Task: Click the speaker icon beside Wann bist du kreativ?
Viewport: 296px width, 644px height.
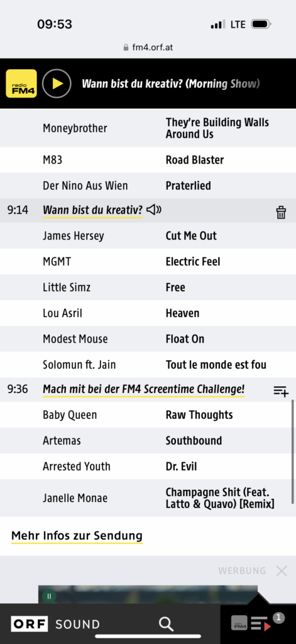Action: click(x=154, y=210)
